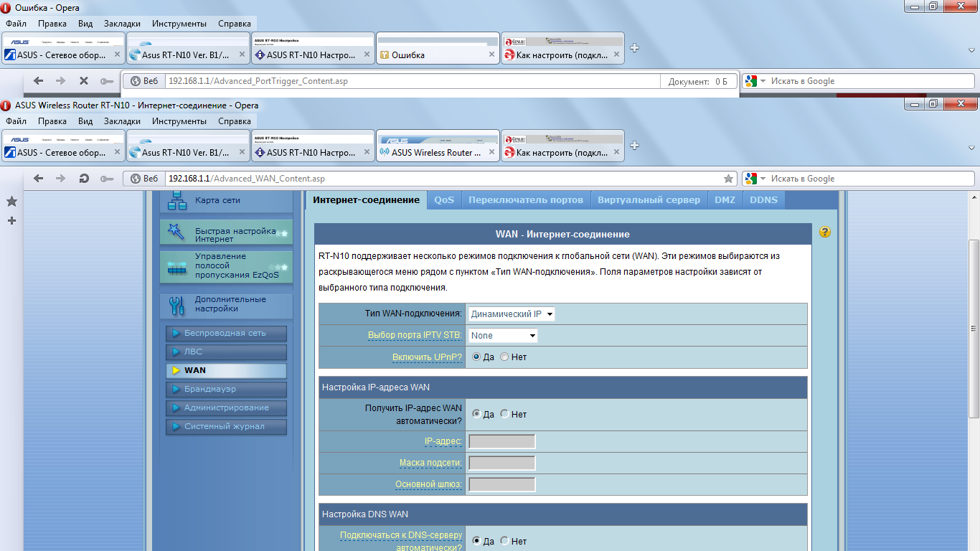The image size is (980, 551).
Task: Switch to DMZ tab
Action: pos(725,200)
